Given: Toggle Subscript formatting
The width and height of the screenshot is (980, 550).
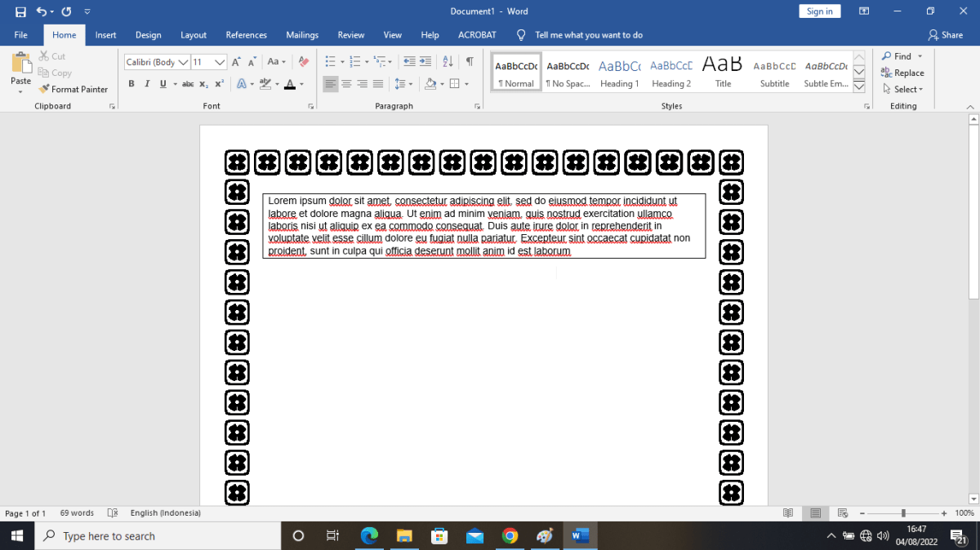Looking at the screenshot, I should tap(204, 84).
